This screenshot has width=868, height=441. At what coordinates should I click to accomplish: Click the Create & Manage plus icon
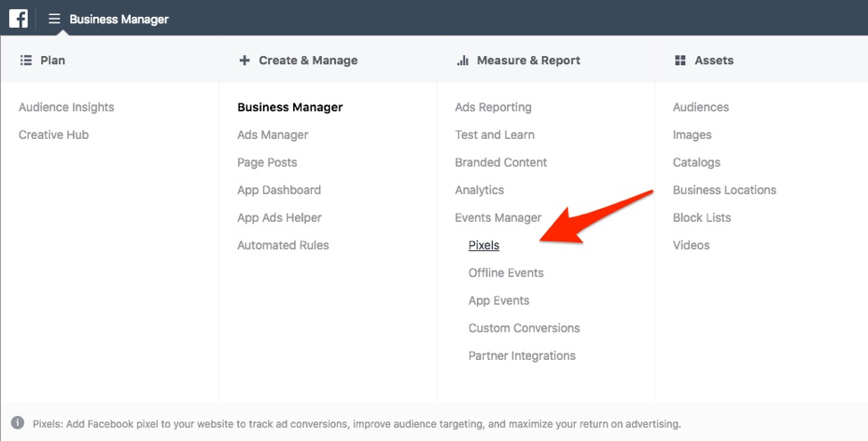(244, 61)
